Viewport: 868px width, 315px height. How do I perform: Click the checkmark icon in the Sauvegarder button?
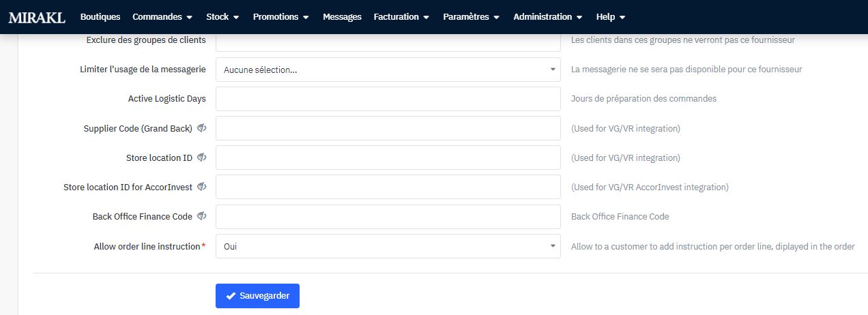231,296
